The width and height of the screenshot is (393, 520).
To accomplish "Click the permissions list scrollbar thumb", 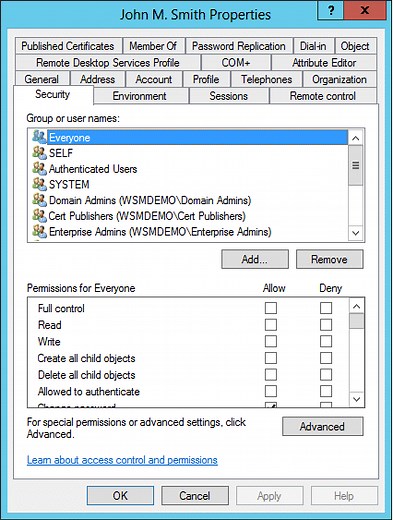I will coord(356,321).
